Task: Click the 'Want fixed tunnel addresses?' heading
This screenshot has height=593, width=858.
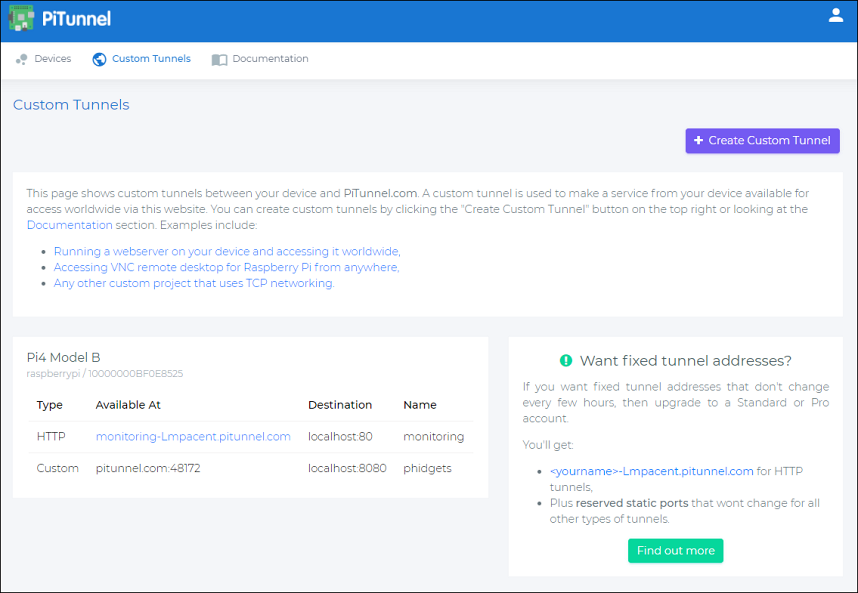Action: (x=686, y=361)
